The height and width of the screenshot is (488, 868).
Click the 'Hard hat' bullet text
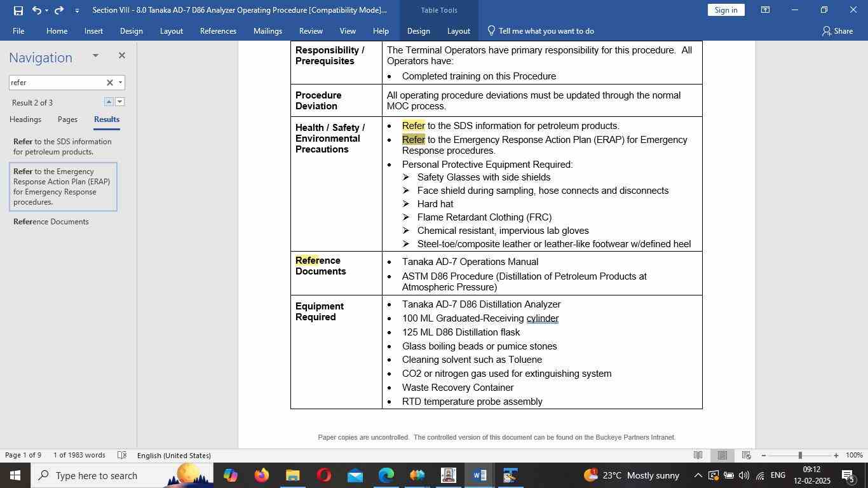(435, 204)
